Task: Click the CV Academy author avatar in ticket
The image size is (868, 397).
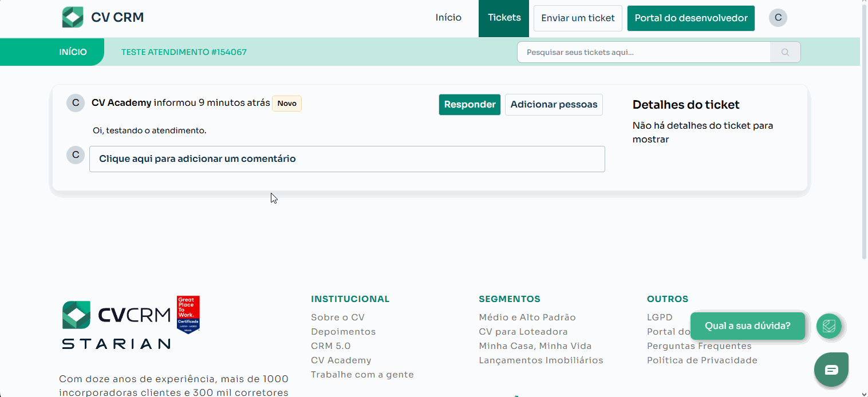Action: pyautogui.click(x=76, y=104)
